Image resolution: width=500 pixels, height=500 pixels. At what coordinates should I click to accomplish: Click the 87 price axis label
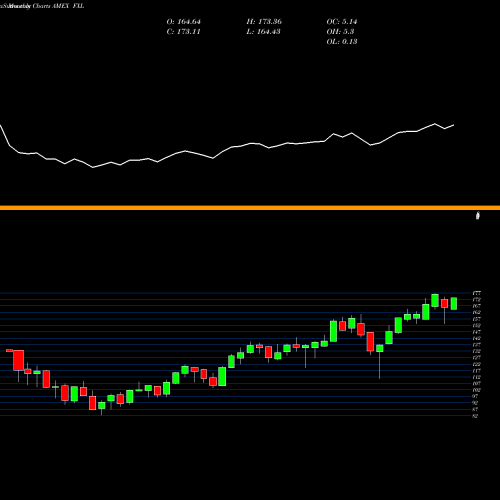point(476,409)
